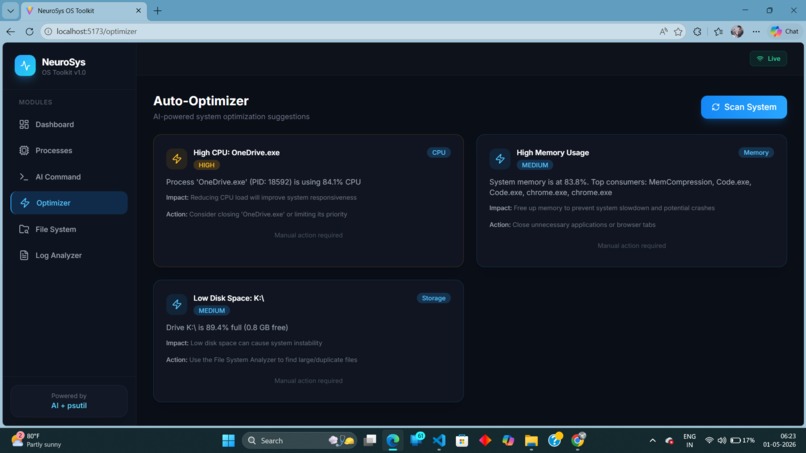Open the Dashboard module
Image resolution: width=806 pixels, height=453 pixels.
pos(69,124)
